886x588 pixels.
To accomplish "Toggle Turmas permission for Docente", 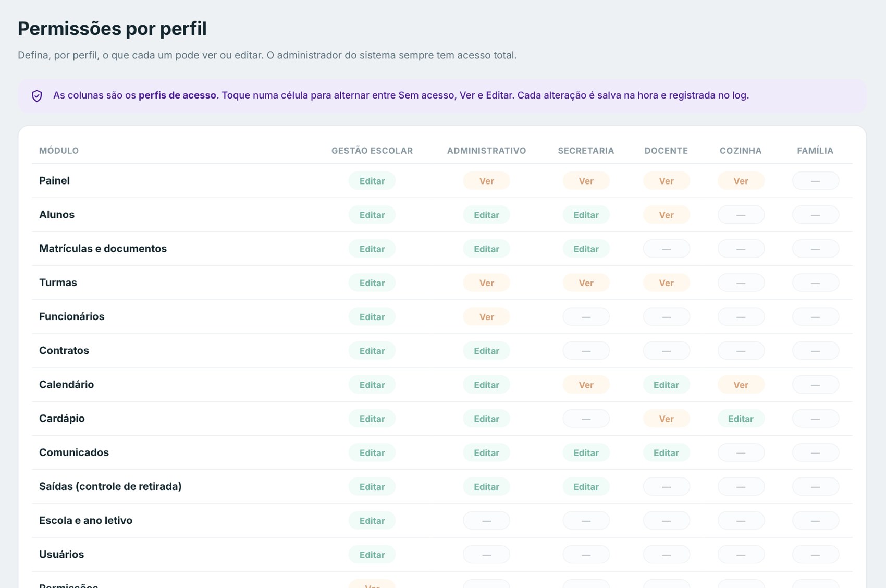I will (667, 283).
